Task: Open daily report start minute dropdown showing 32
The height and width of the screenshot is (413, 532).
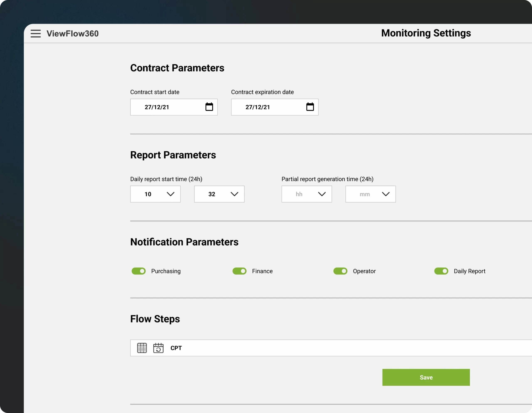Action: [219, 194]
